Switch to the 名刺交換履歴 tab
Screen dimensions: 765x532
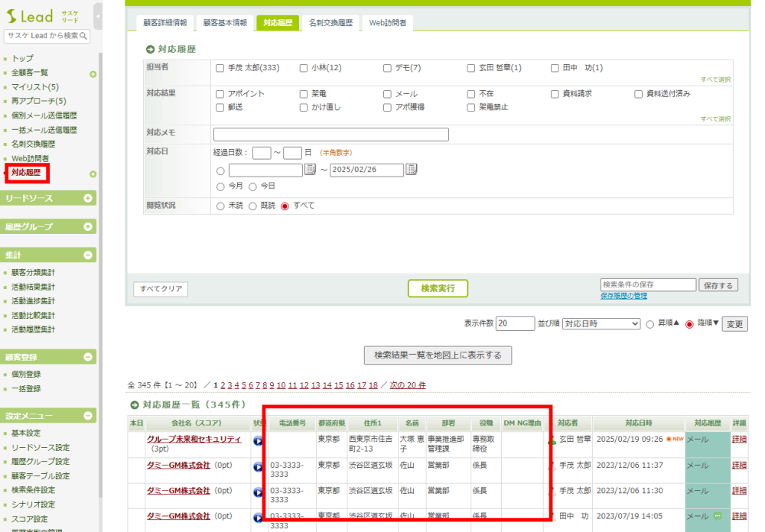tap(330, 23)
